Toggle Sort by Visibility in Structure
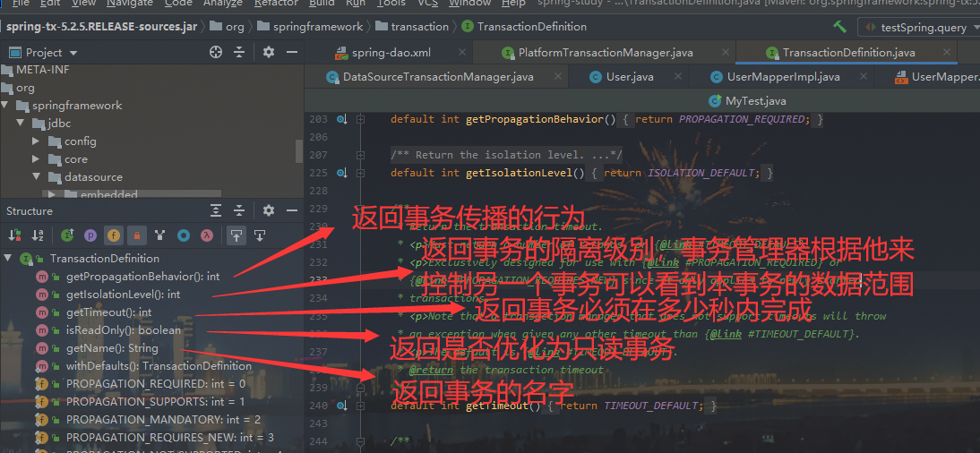 pyautogui.click(x=14, y=235)
